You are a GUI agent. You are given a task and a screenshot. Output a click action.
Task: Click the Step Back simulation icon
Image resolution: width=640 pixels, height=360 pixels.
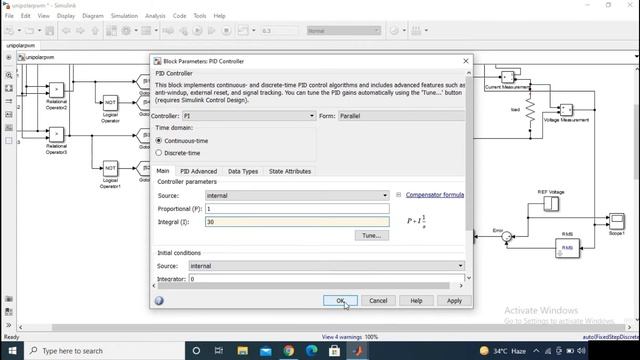[184, 31]
